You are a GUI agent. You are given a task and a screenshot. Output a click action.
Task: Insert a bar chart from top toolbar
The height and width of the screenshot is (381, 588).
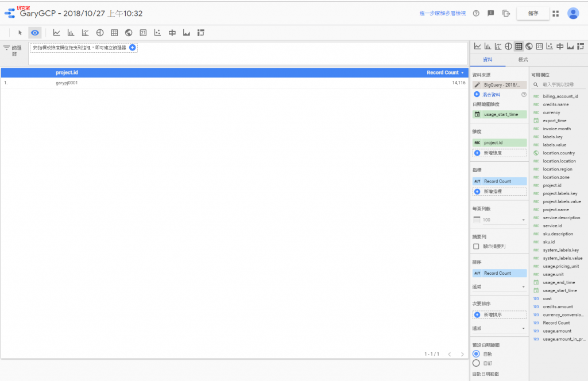click(71, 33)
